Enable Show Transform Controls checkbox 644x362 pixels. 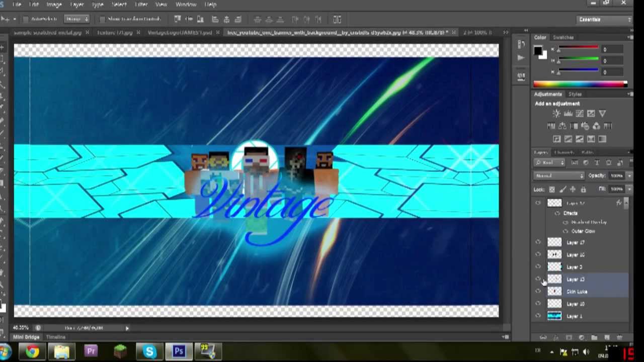(x=103, y=19)
